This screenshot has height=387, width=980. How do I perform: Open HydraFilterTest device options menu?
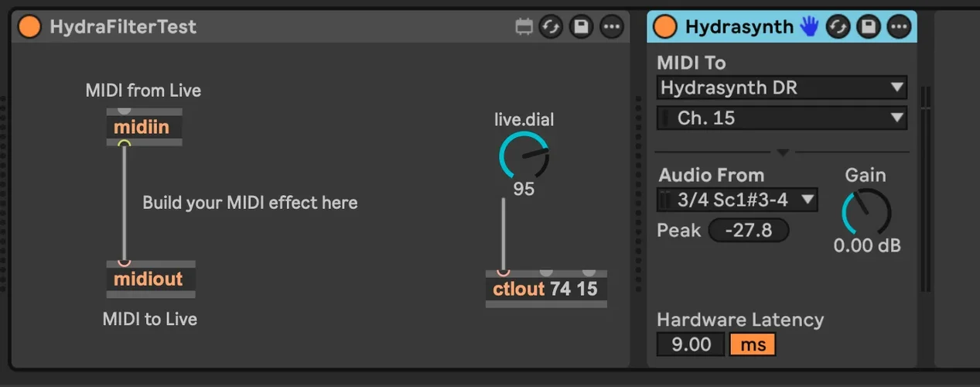point(612,27)
